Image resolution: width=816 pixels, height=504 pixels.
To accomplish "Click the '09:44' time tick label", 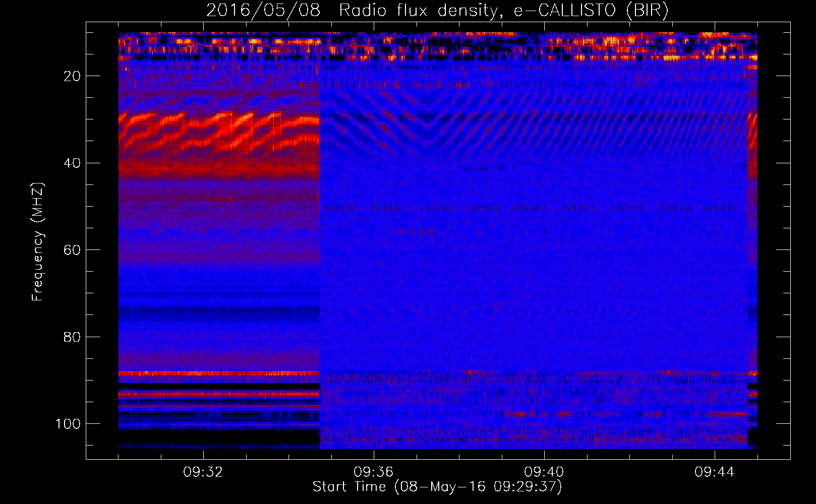I will [x=715, y=472].
